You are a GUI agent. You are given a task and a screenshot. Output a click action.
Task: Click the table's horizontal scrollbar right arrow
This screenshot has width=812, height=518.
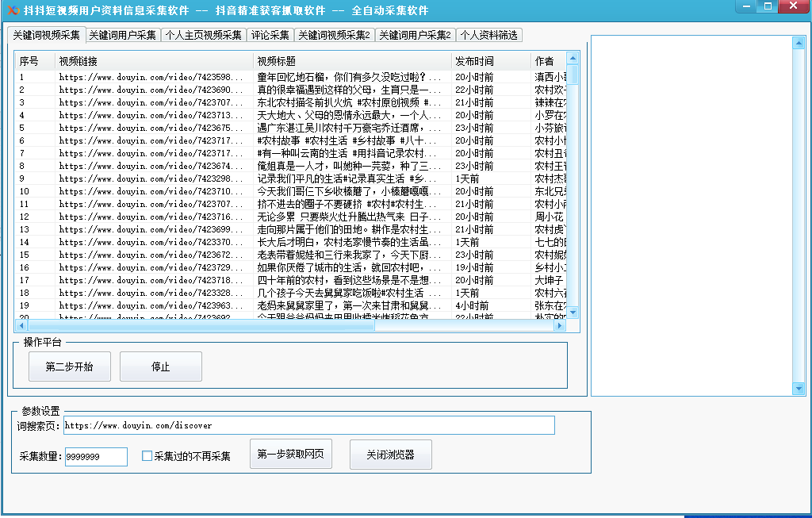tap(559, 325)
